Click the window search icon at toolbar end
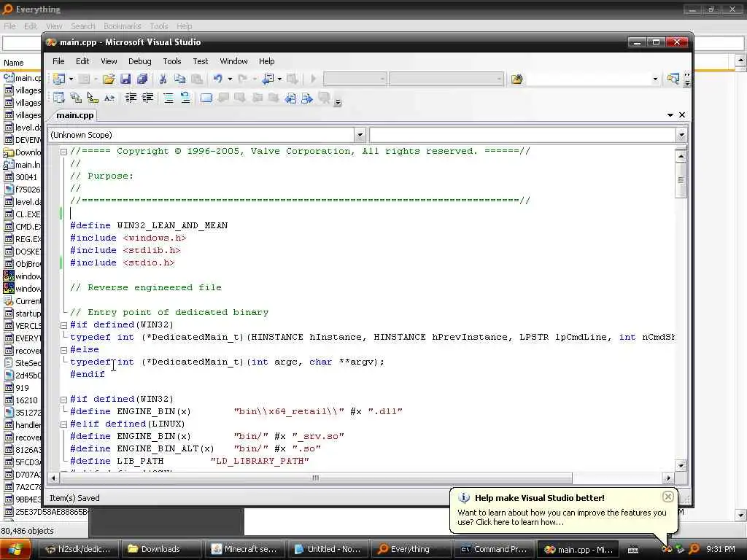 [673, 79]
